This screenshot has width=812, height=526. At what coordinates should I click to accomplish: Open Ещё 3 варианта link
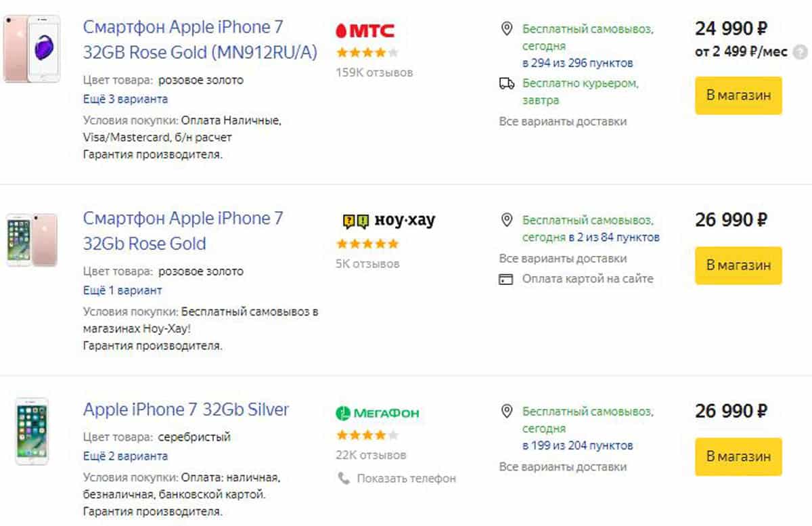[124, 99]
